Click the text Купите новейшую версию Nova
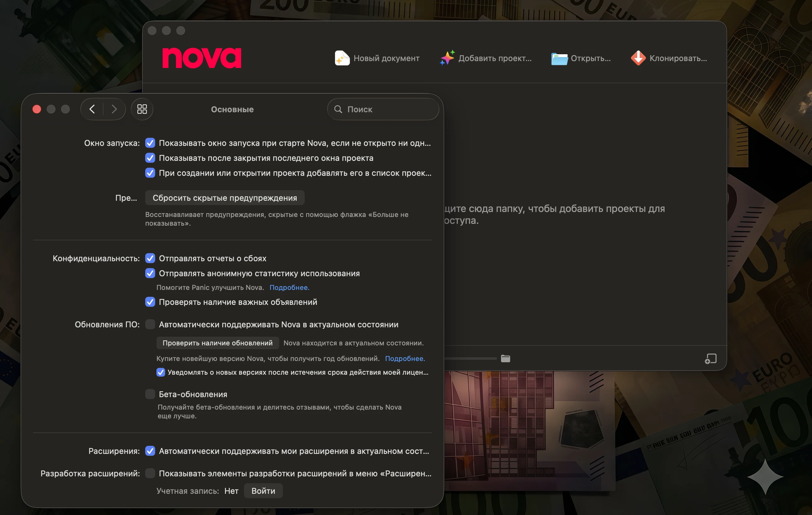This screenshot has height=515, width=812. click(268, 359)
